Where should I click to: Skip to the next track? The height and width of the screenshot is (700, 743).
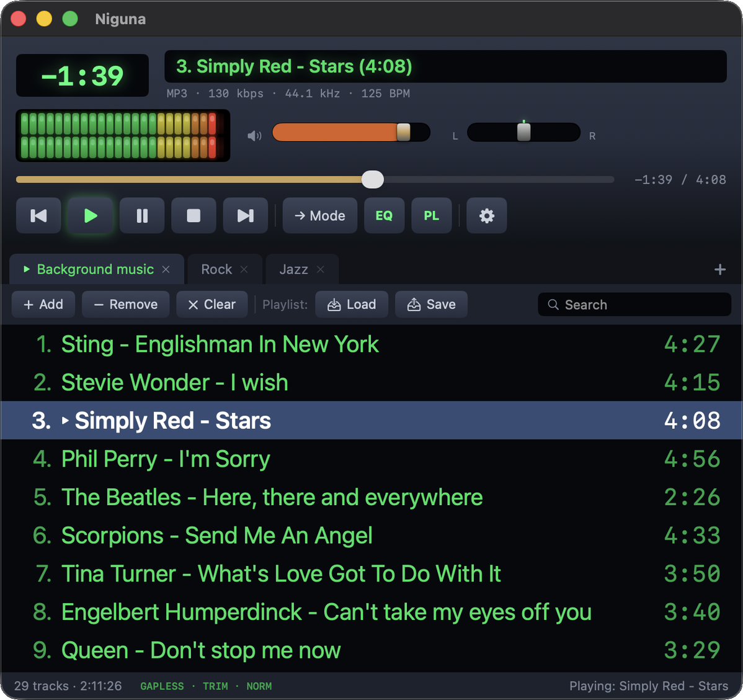coord(246,216)
